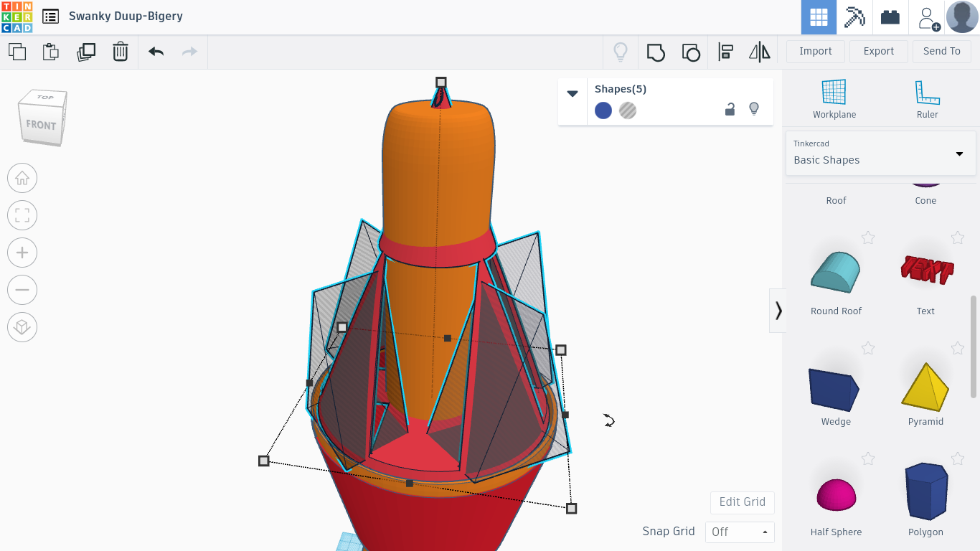980x551 pixels.
Task: Toggle the lock editing padlock
Action: (x=730, y=109)
